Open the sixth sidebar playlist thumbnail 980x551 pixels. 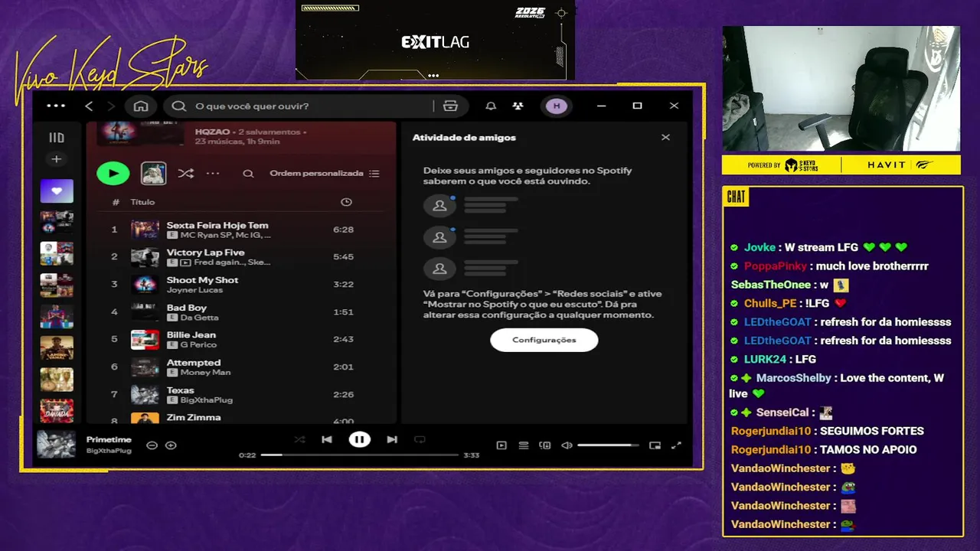pos(57,347)
